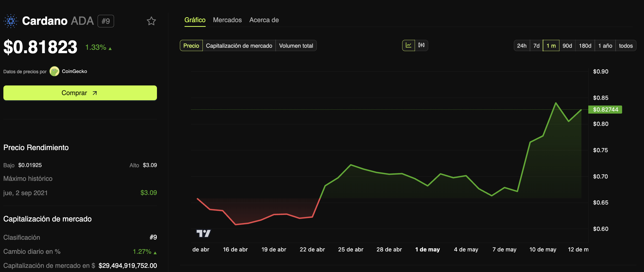Image resolution: width=644 pixels, height=272 pixels.
Task: Click the Máximo histórico label
Action: click(x=28, y=178)
